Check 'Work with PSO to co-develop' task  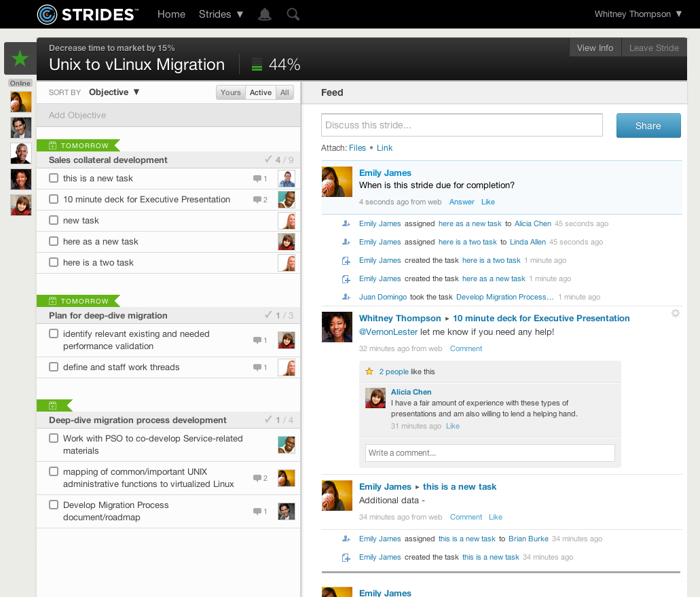coord(54,438)
